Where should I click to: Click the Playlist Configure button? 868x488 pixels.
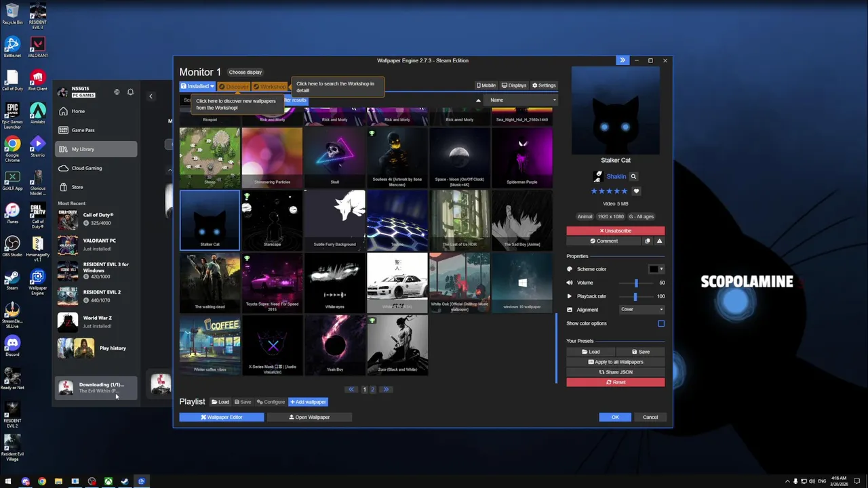271,402
